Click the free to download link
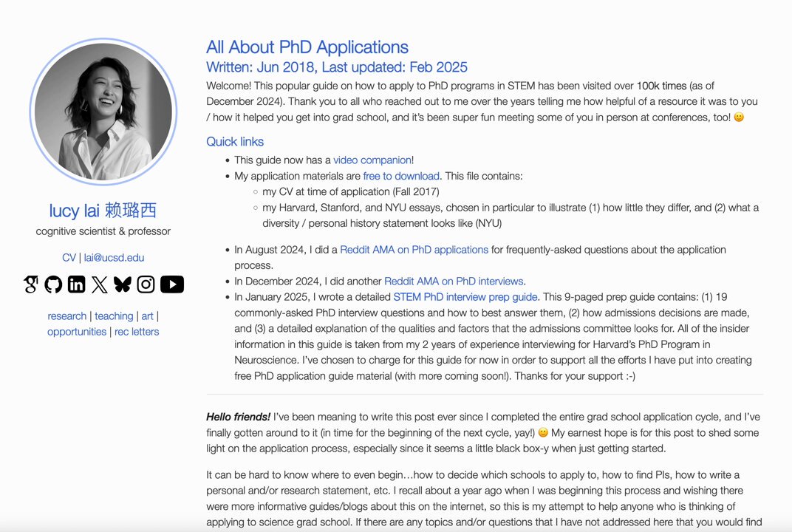792x532 pixels. pyautogui.click(x=401, y=176)
